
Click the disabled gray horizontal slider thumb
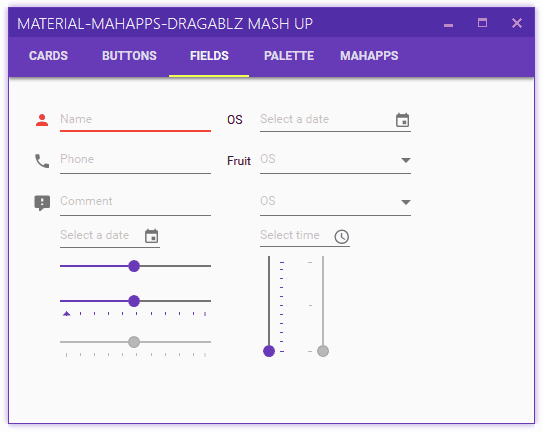point(134,342)
